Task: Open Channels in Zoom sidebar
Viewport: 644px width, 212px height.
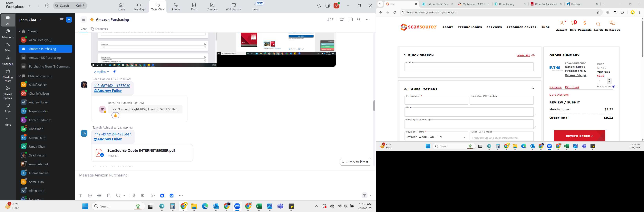Action: (x=8, y=60)
